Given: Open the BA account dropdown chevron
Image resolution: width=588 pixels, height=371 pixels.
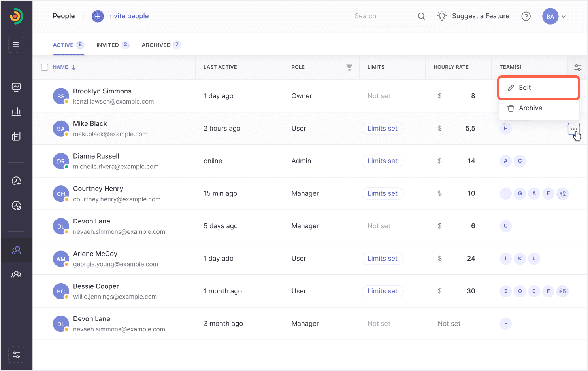Looking at the screenshot, I should click(x=564, y=17).
